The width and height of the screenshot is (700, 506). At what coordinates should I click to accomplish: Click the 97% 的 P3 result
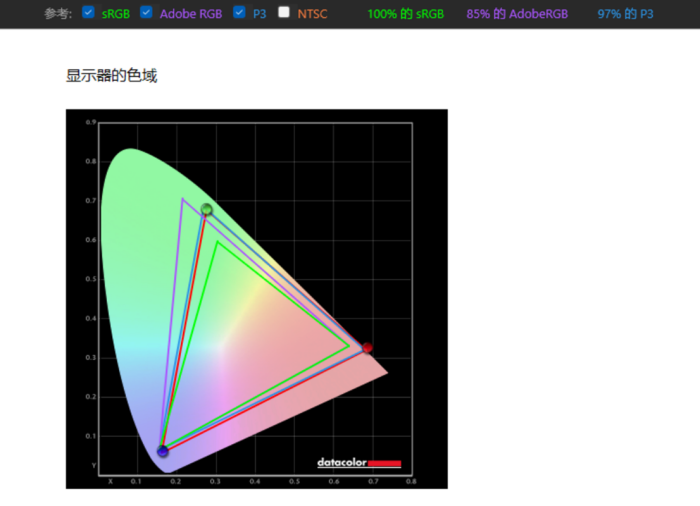(x=625, y=14)
